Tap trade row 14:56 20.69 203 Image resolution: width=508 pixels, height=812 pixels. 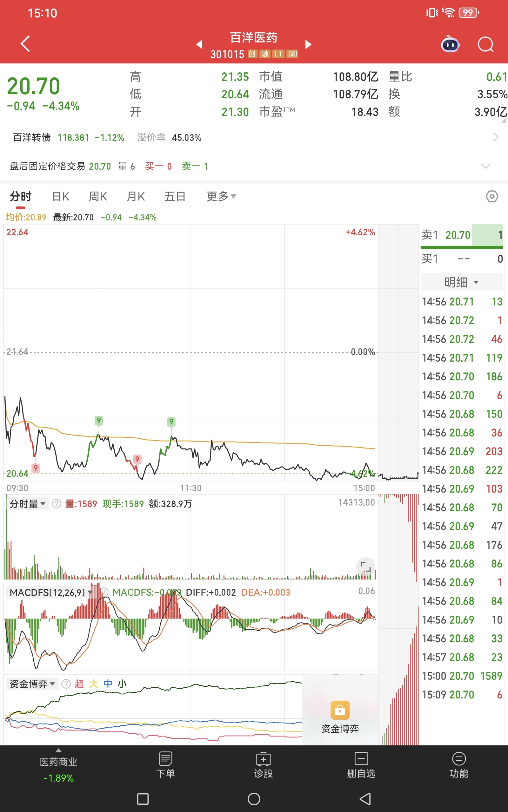462,451
